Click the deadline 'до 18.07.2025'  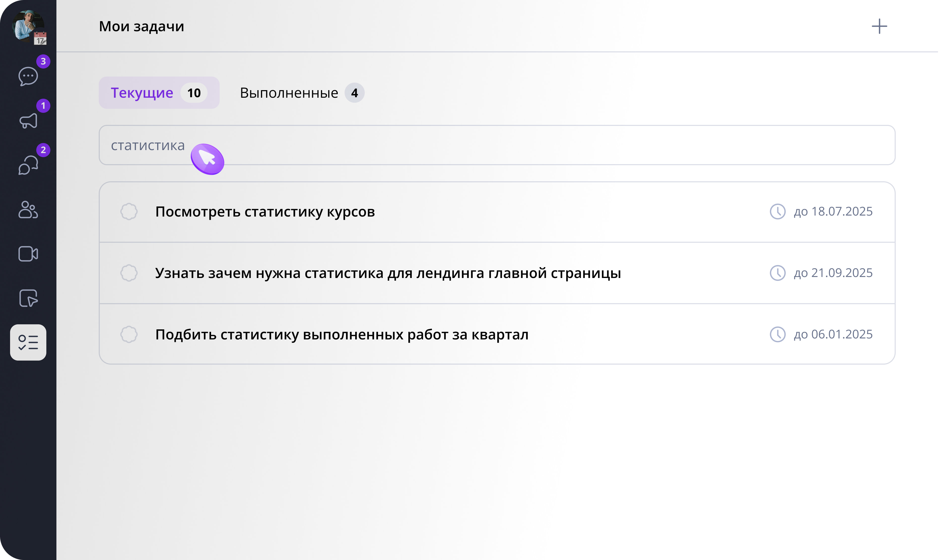click(833, 212)
